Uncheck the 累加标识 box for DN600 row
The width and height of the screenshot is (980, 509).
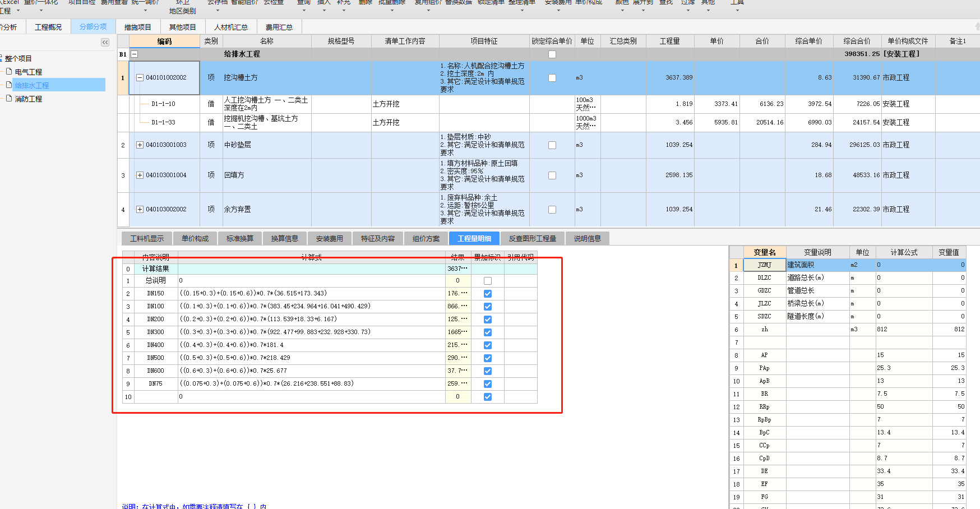(488, 371)
